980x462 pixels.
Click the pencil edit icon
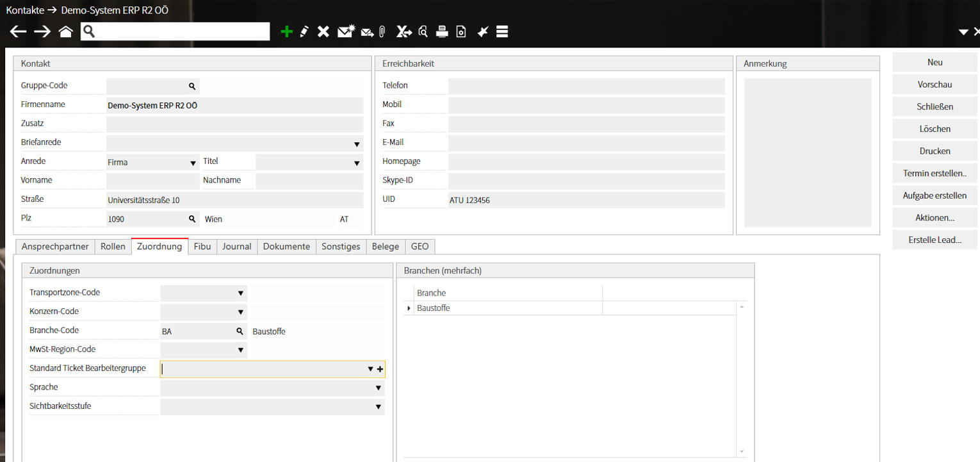304,31
